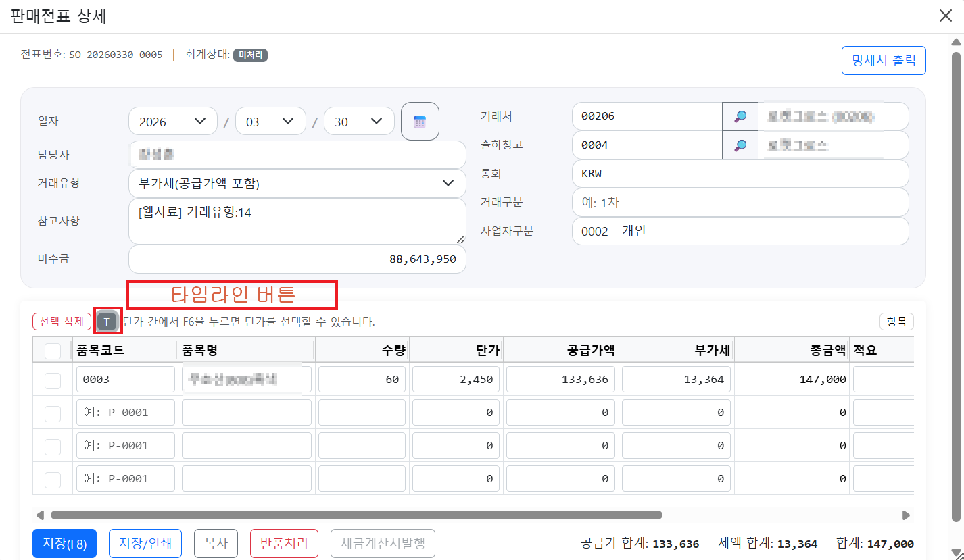Click the 세금계산서발행 button
This screenshot has height=560, width=964.
(383, 543)
